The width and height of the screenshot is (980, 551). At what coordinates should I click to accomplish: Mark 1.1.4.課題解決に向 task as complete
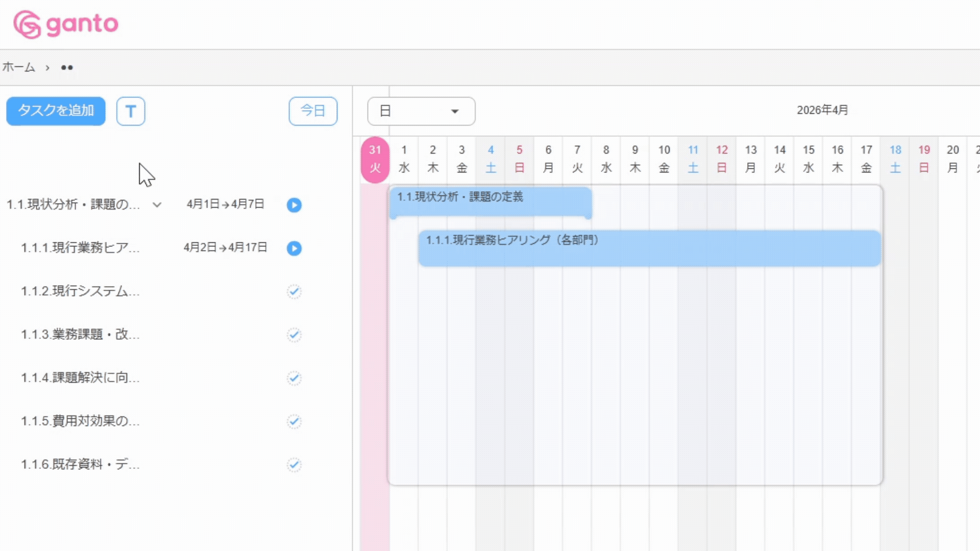tap(293, 378)
